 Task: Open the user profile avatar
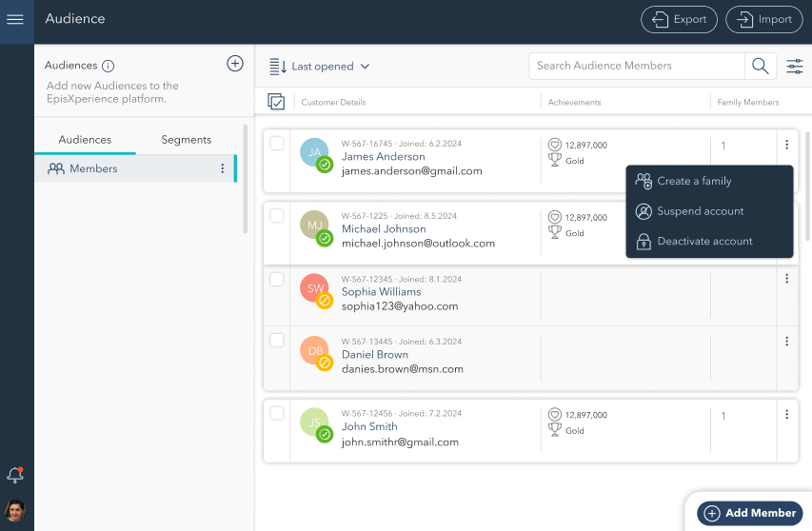click(x=15, y=511)
